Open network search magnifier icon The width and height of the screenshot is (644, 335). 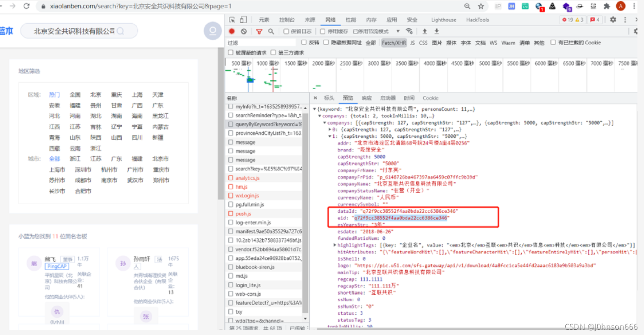[x=271, y=31]
